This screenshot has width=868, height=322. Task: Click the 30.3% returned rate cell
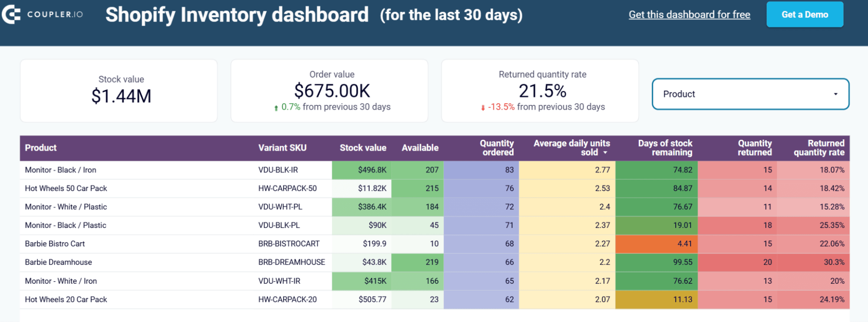(x=813, y=262)
